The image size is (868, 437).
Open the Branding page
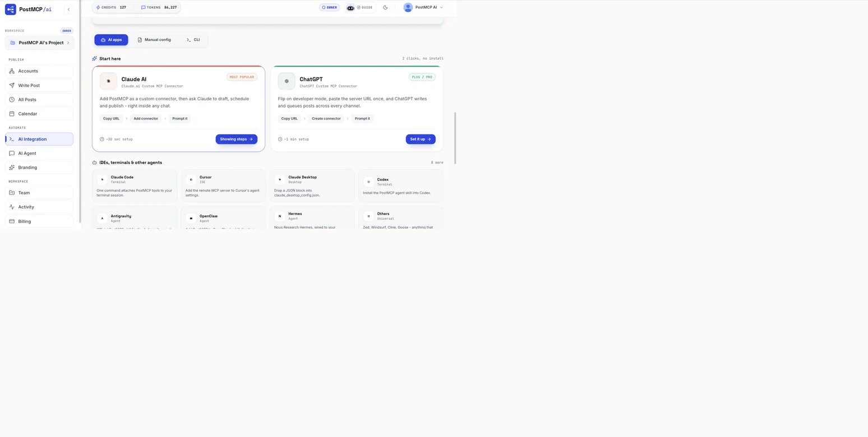click(x=39, y=168)
